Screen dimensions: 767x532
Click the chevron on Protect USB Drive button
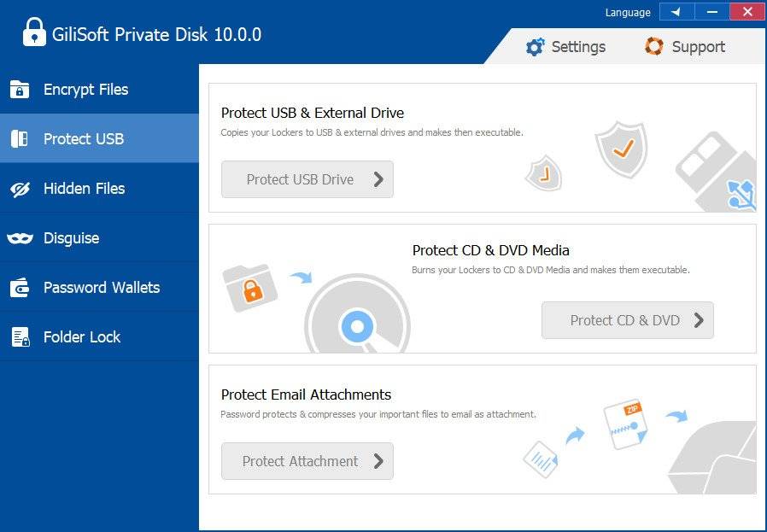[378, 179]
